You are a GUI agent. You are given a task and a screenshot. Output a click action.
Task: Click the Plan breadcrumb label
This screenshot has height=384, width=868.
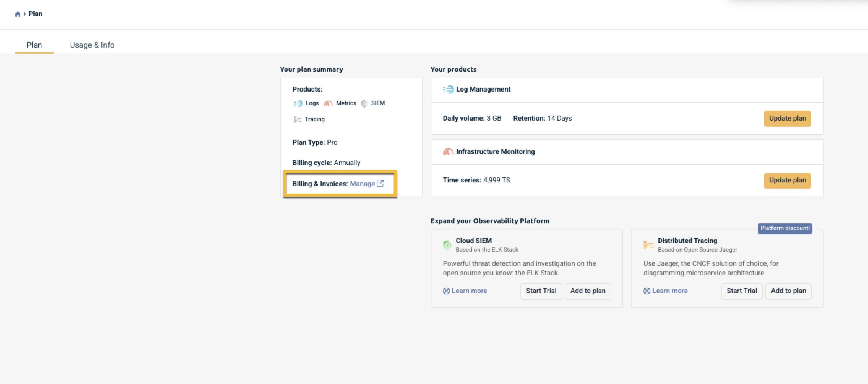coord(35,14)
